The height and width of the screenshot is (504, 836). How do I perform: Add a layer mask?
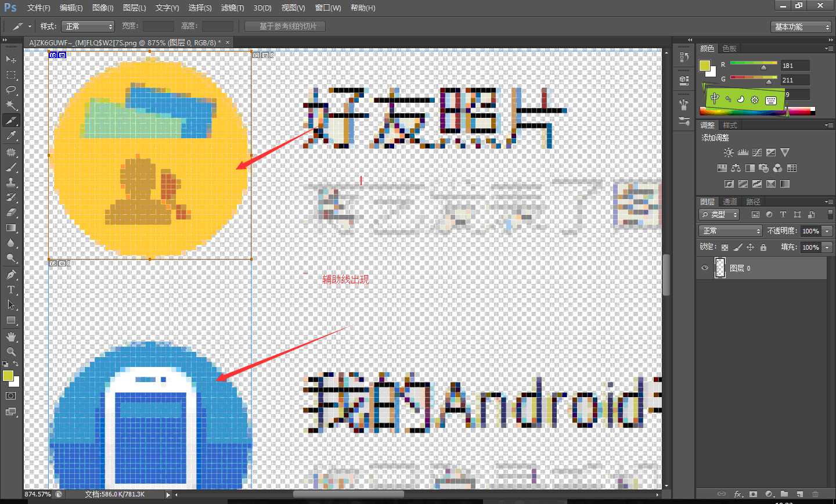coord(753,494)
